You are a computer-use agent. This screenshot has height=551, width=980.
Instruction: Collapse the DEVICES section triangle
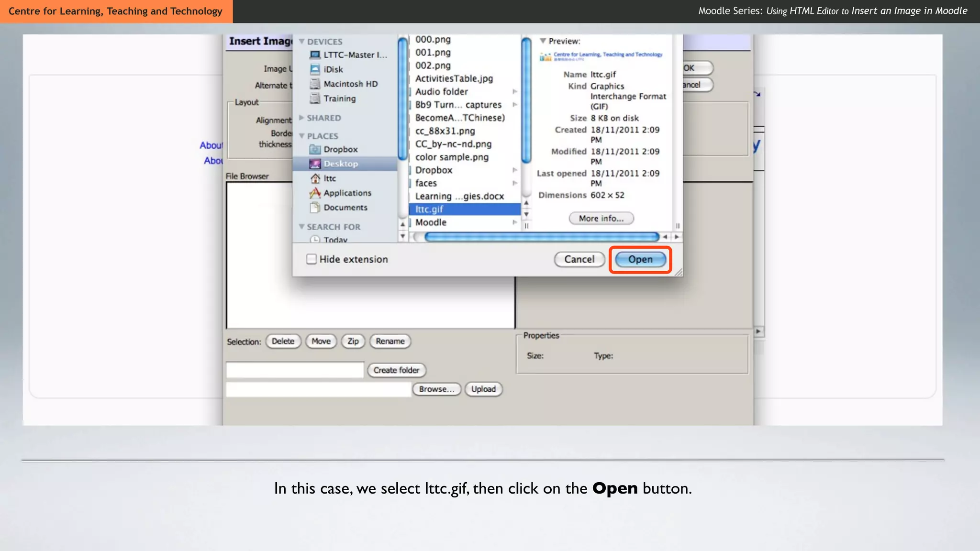point(301,42)
